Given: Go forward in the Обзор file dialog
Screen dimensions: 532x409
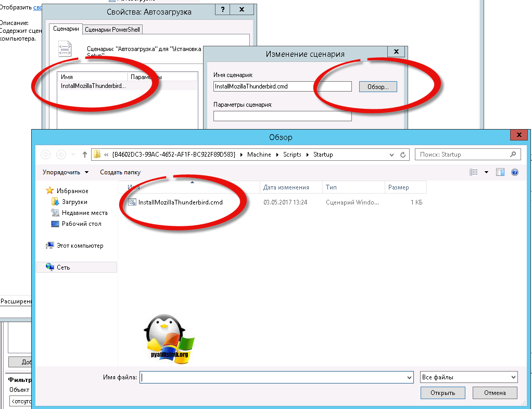Looking at the screenshot, I should 61,155.
